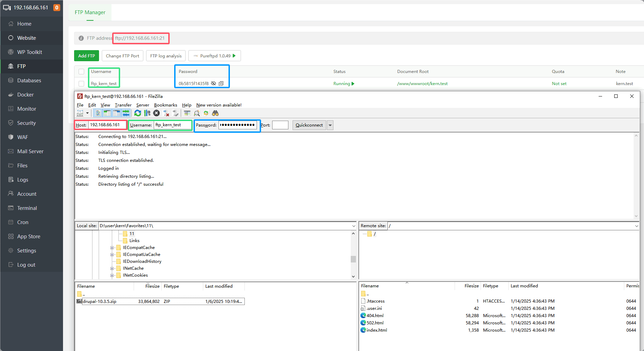Viewport: 644px width, 351px height.
Task: Expand the IECompatCache folder node
Action: (112, 248)
